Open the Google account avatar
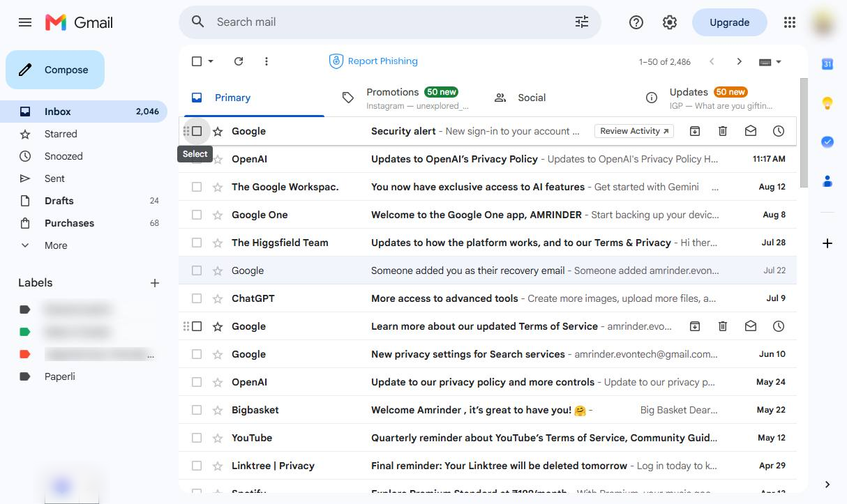Image resolution: width=847 pixels, height=504 pixels. pyautogui.click(x=824, y=22)
